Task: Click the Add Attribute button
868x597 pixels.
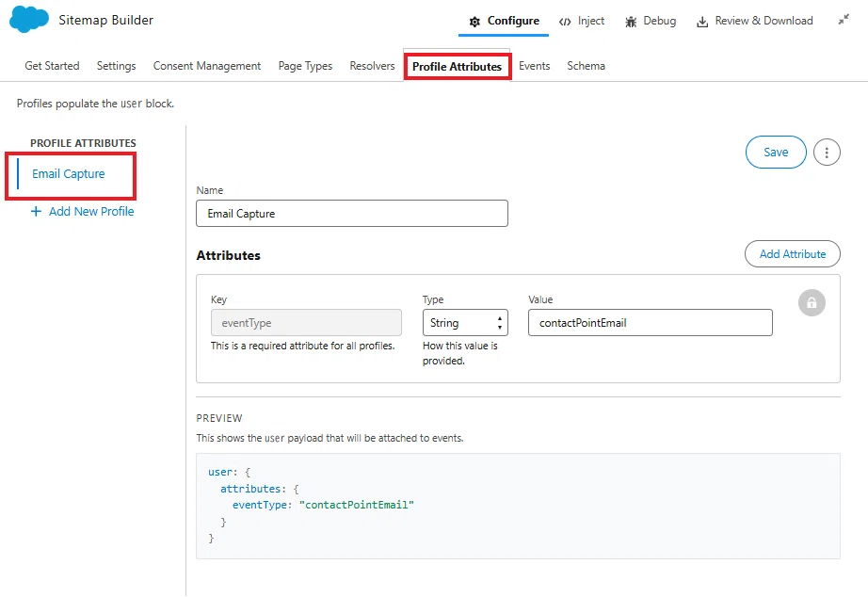Action: (x=792, y=254)
